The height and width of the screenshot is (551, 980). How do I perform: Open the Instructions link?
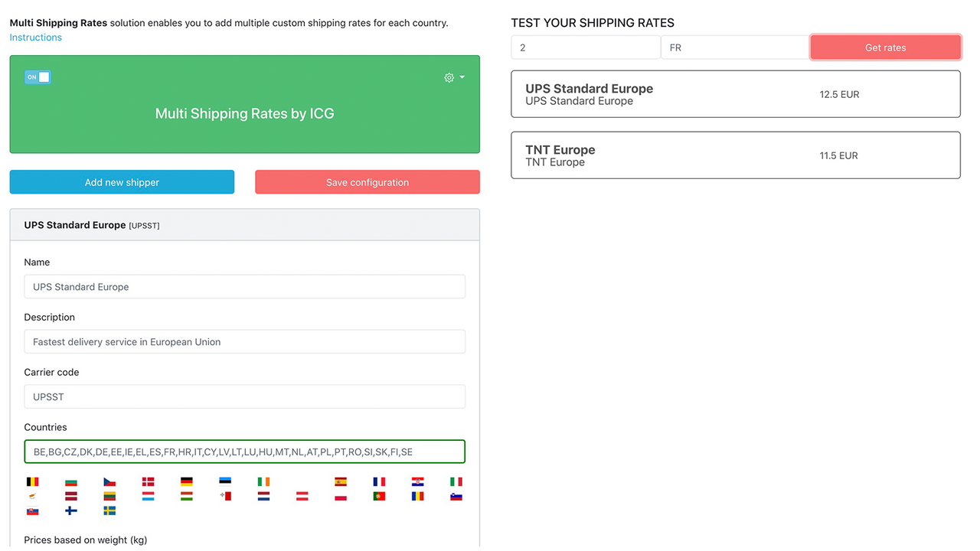(x=35, y=37)
